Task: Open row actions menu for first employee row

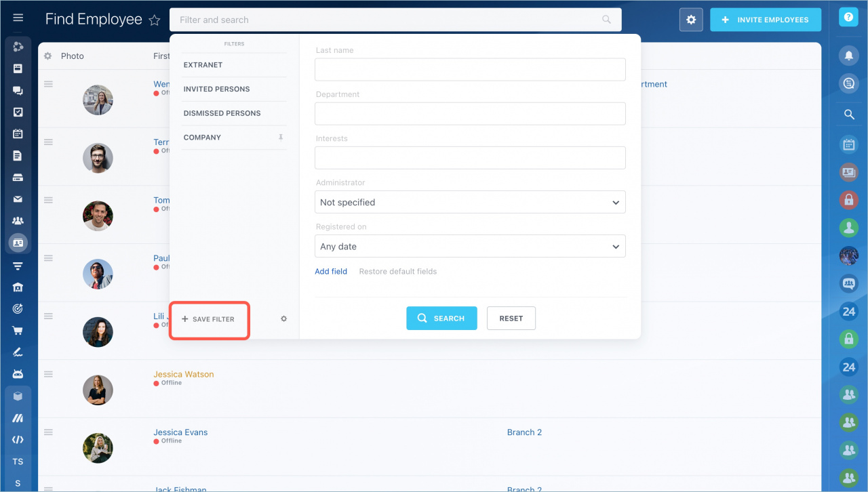Action: click(49, 84)
